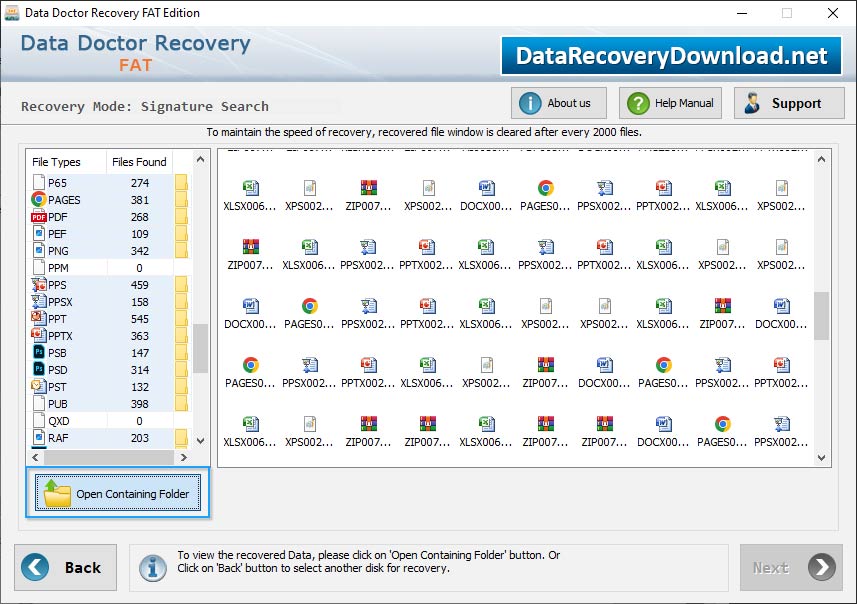Click the 147 count for PSB
Image resolution: width=857 pixels, height=604 pixels.
[139, 353]
